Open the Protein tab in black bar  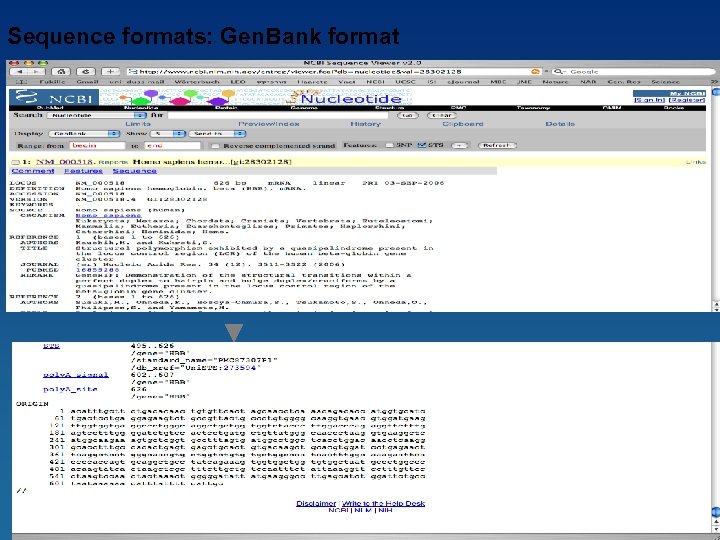pos(226,108)
